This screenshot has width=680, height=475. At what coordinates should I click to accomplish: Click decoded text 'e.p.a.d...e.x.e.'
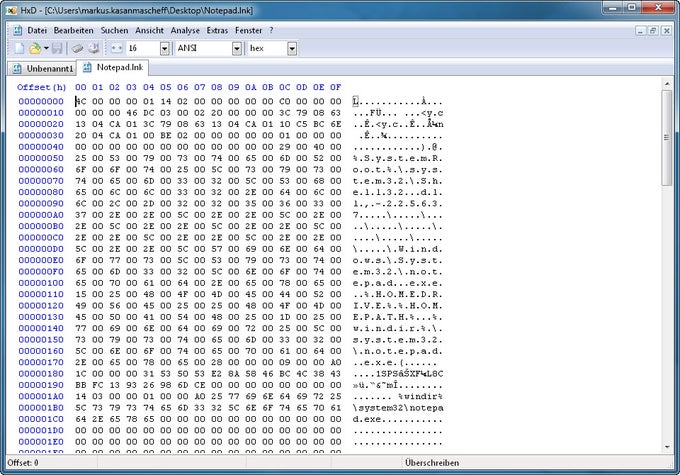[398, 283]
